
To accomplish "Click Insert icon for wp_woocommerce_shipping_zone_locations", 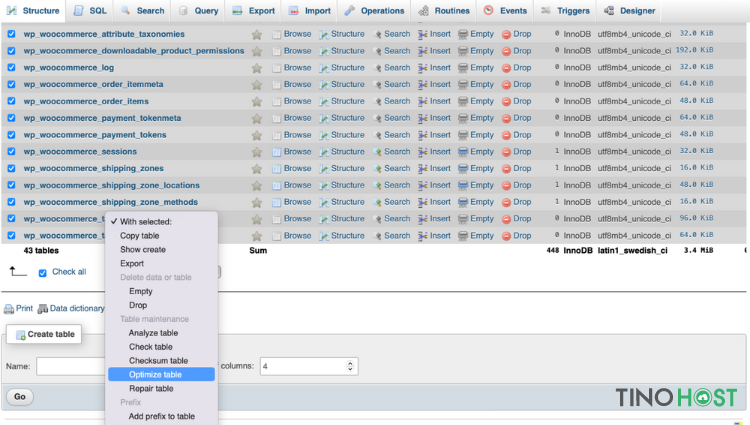I will [422, 185].
